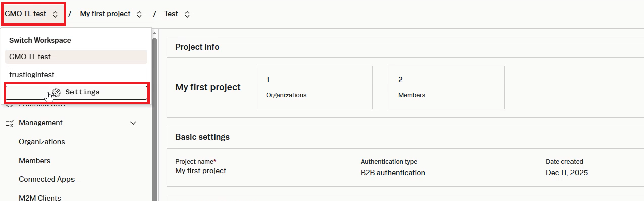Collapse the Management section chevron
Viewport: 644px width, 201px height.
(133, 123)
